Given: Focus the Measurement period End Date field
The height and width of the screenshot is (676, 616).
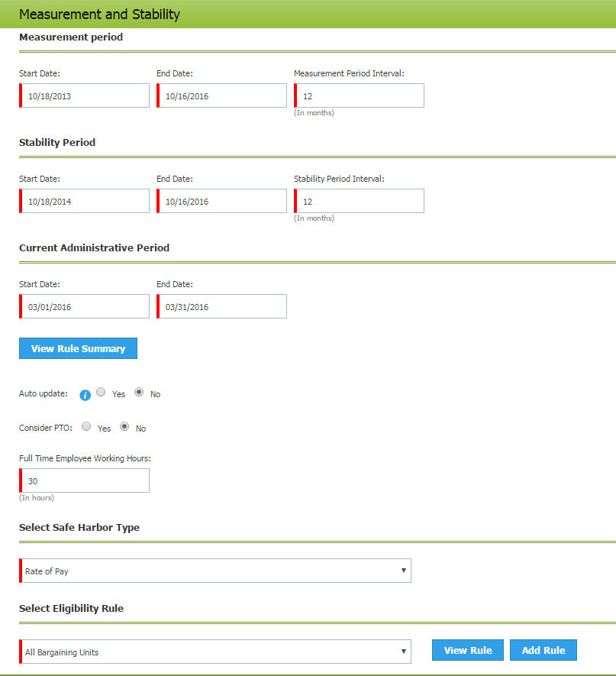Looking at the screenshot, I should click(x=222, y=96).
